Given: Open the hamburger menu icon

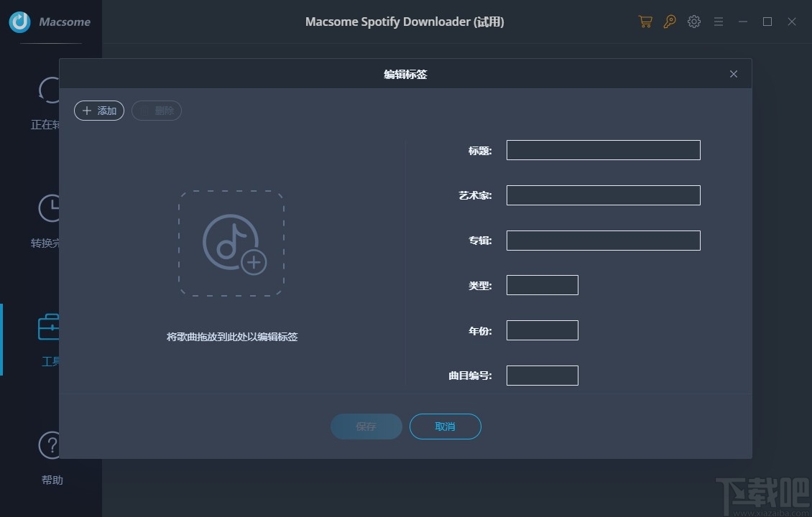Looking at the screenshot, I should [718, 22].
